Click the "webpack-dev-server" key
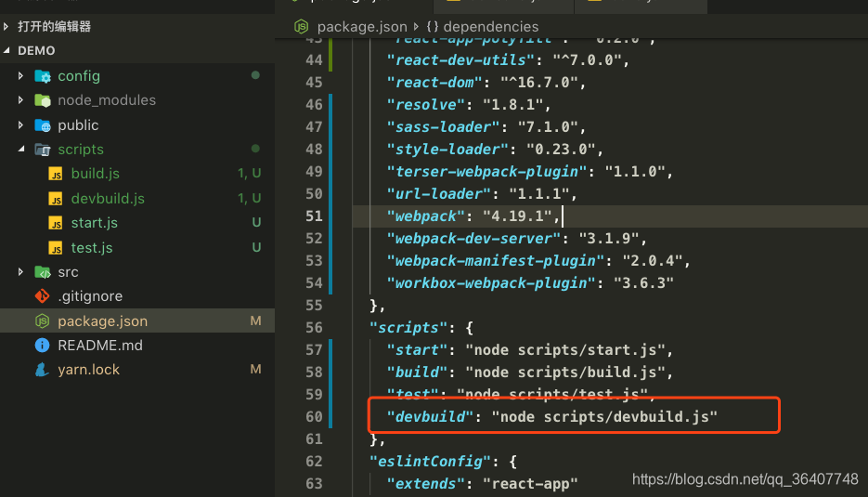The height and width of the screenshot is (497, 868). coord(473,238)
